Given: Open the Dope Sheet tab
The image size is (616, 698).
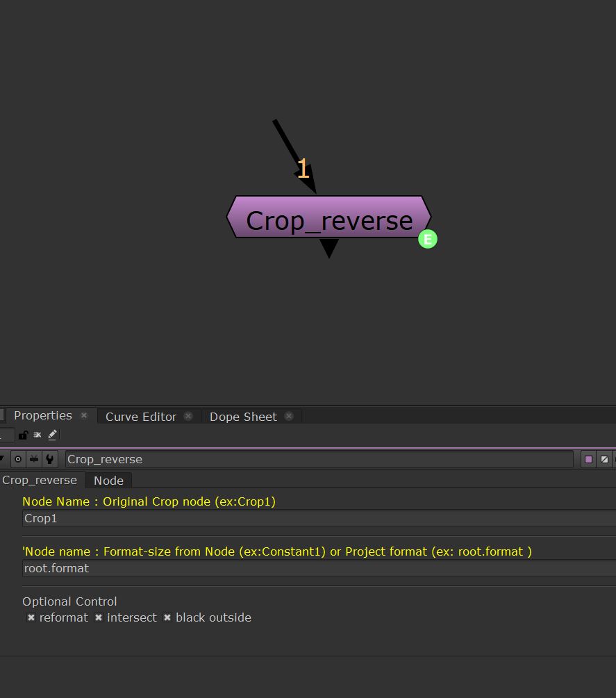Looking at the screenshot, I should pyautogui.click(x=243, y=417).
